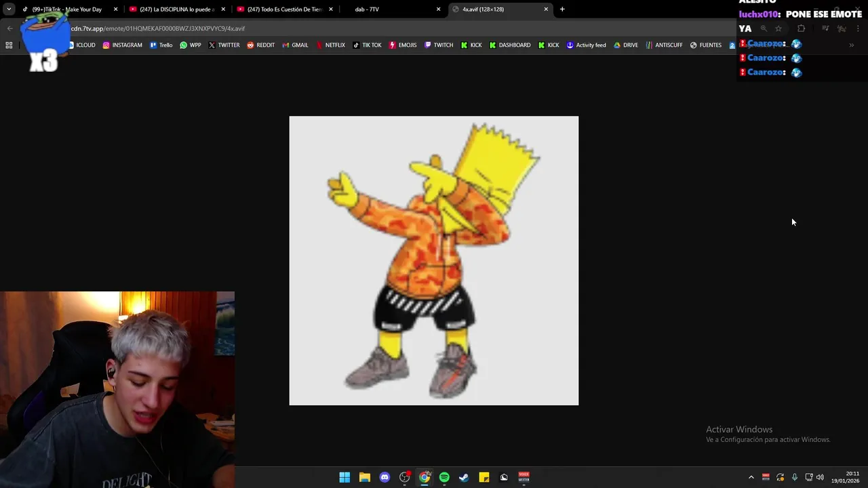Open the TWITTER bookmark
Screen dimensions: 868x488
[x=224, y=45]
